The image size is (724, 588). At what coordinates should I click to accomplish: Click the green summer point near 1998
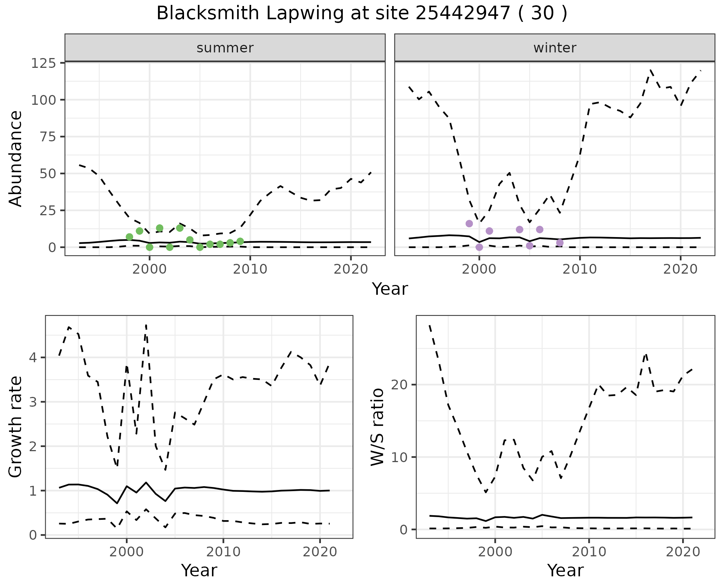click(x=129, y=237)
